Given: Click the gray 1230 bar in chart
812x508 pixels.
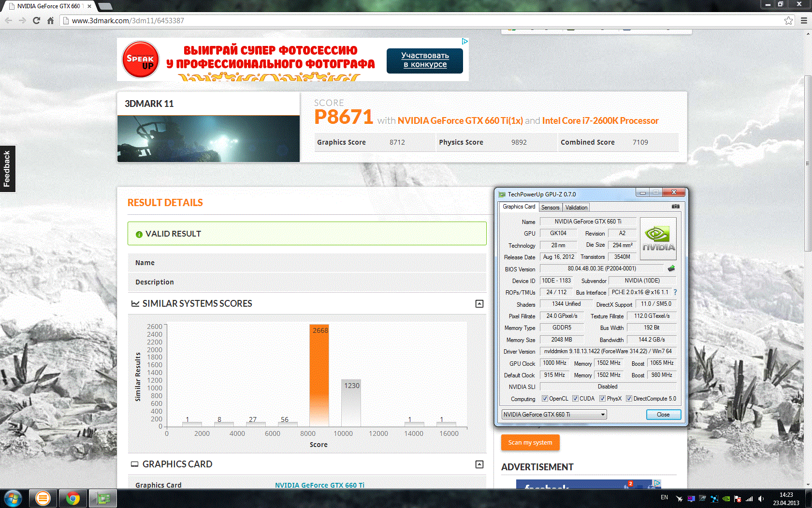Looking at the screenshot, I should [351, 403].
